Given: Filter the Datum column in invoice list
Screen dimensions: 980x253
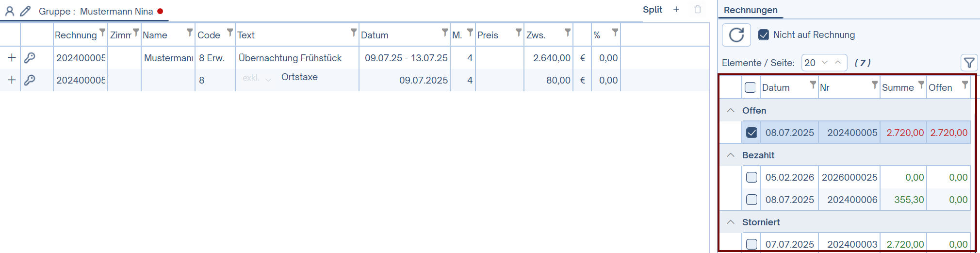Looking at the screenshot, I should pyautogui.click(x=813, y=85).
